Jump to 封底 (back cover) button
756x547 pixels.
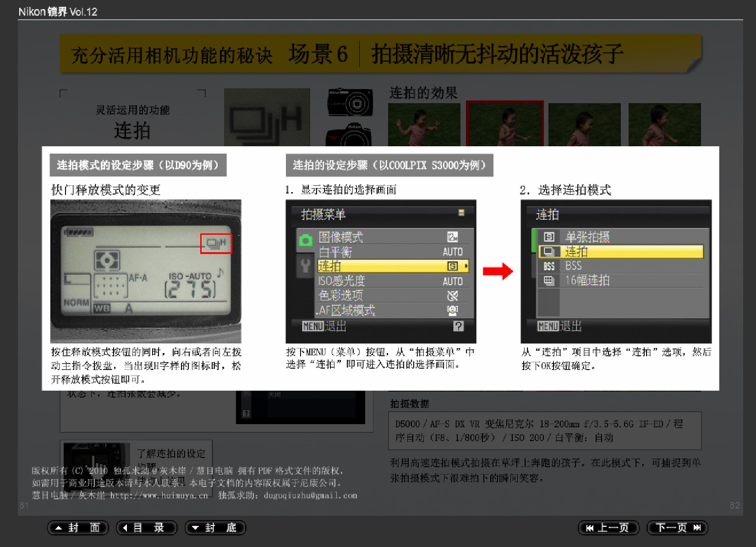pyautogui.click(x=215, y=528)
